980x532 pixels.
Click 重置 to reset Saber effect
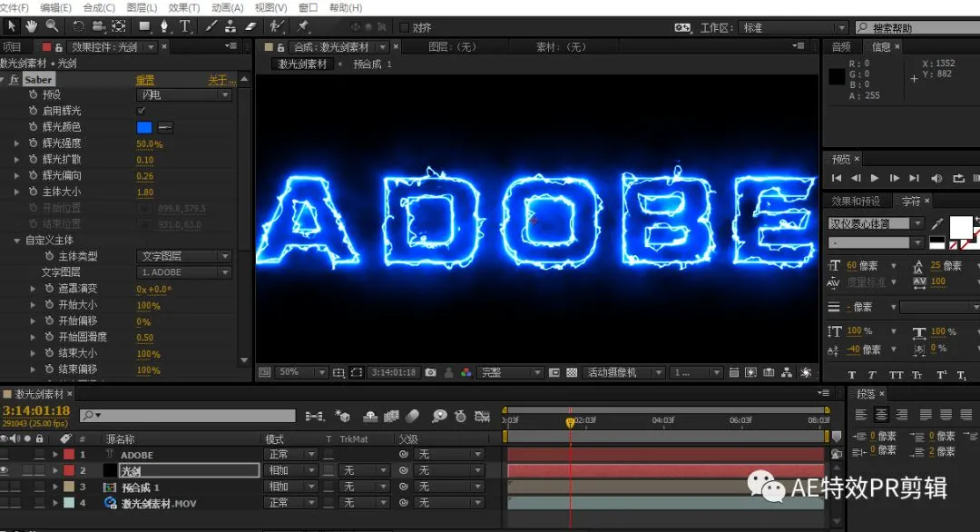click(145, 80)
